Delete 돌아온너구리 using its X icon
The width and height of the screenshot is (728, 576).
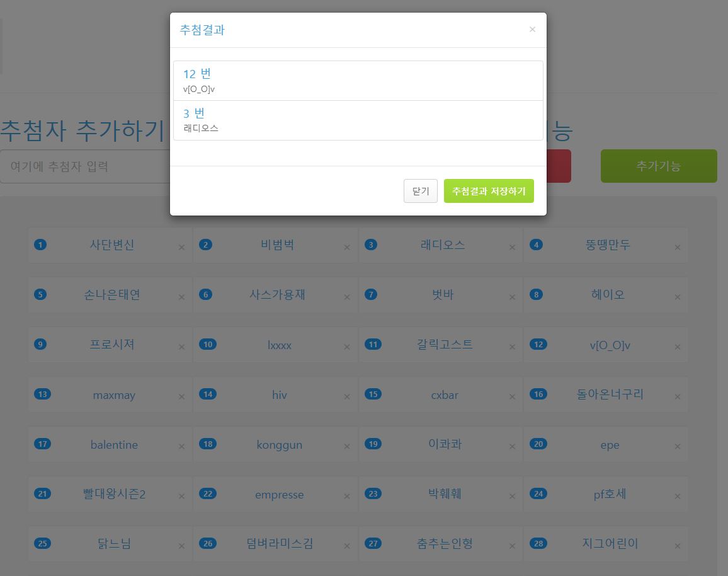[x=678, y=397]
